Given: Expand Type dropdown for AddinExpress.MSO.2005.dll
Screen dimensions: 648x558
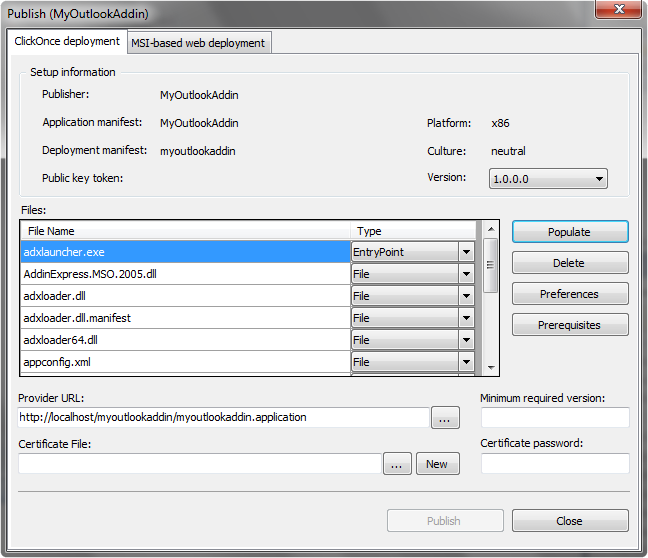Looking at the screenshot, I should [467, 274].
